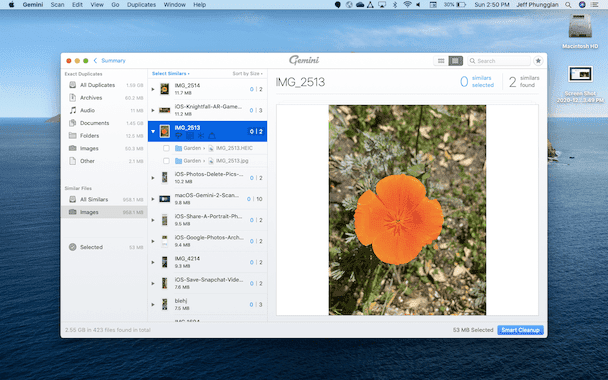Expand the IMG_2514 group
Viewport: 608px width, 380px height.
point(153,89)
